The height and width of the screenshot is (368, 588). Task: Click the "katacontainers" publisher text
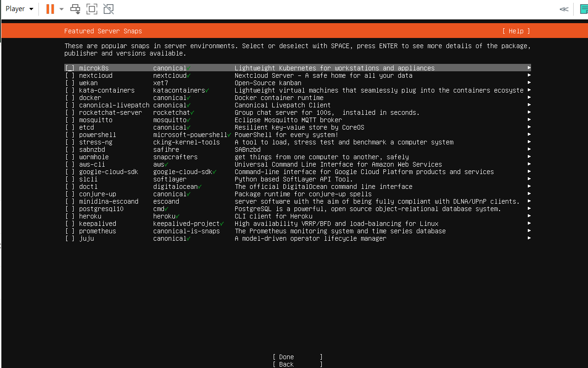[x=179, y=90]
